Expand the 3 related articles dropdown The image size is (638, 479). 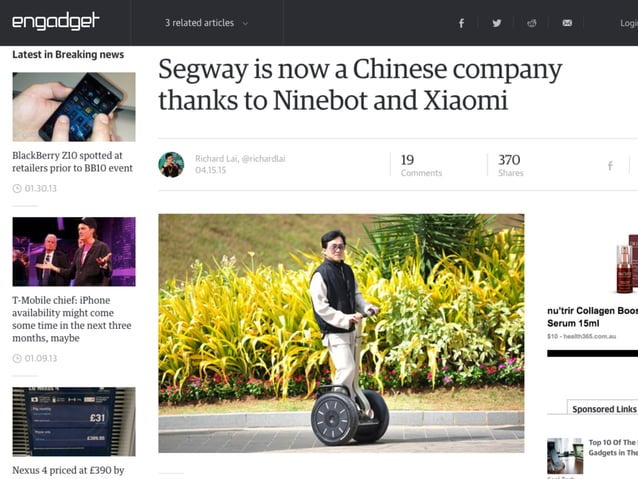[206, 23]
